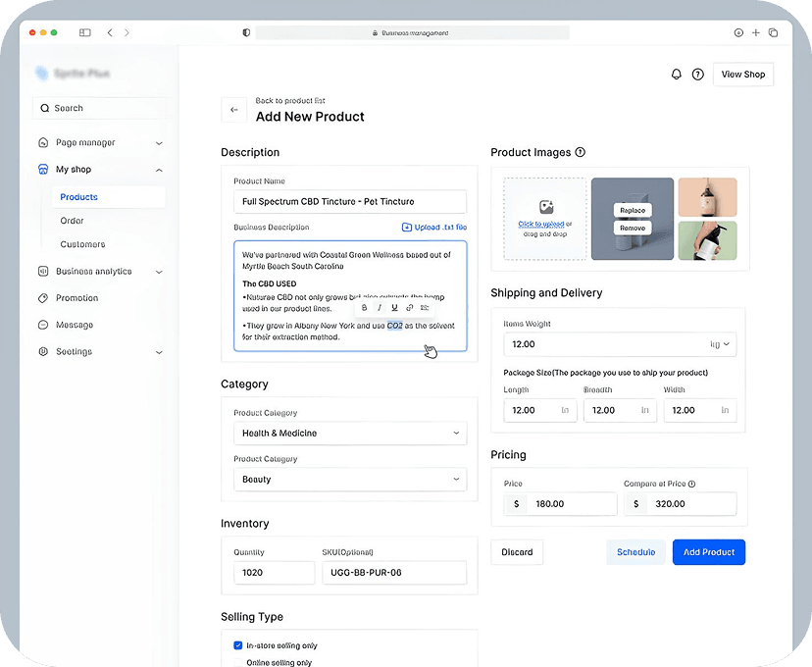
Task: Click the image upload icon in drop zone
Action: pyautogui.click(x=546, y=207)
